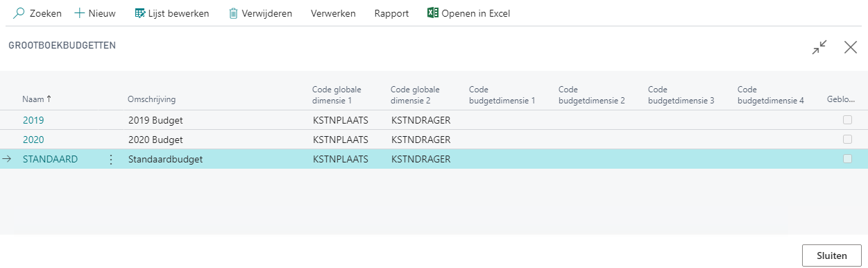Screen dimensions: 868x268
Task: Click the Zoeken label in toolbar
Action: click(x=46, y=13)
